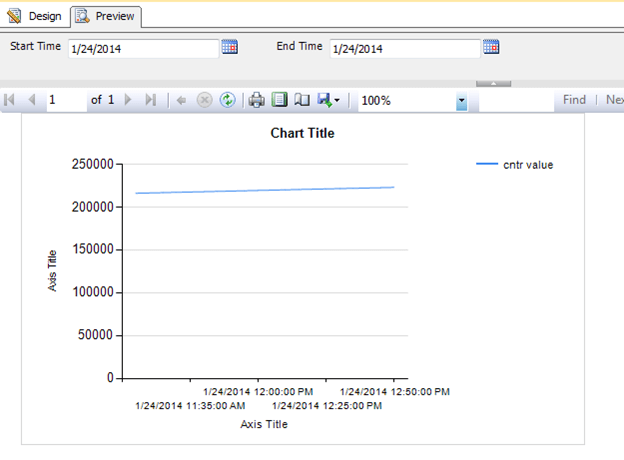Stop report rendering

coord(205,100)
